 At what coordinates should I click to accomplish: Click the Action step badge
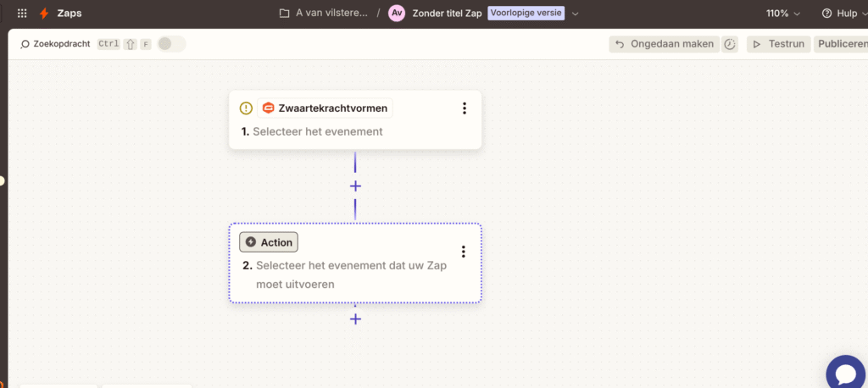pos(269,242)
